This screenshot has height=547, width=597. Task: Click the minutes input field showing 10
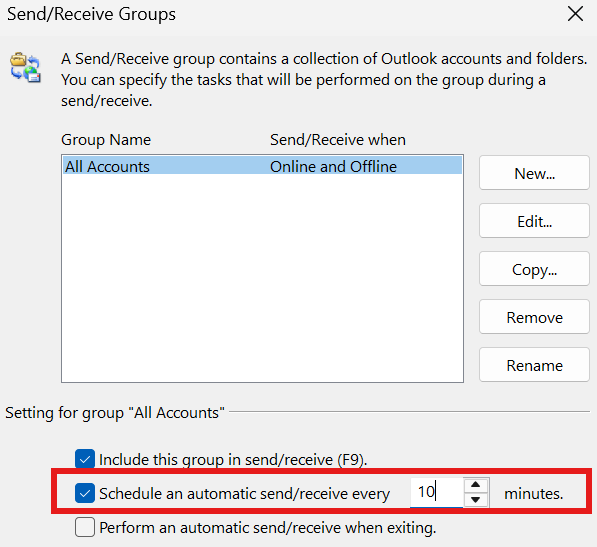436,492
